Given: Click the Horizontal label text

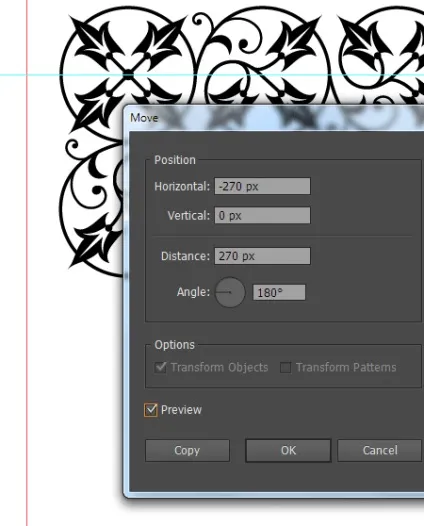Looking at the screenshot, I should click(182, 187).
